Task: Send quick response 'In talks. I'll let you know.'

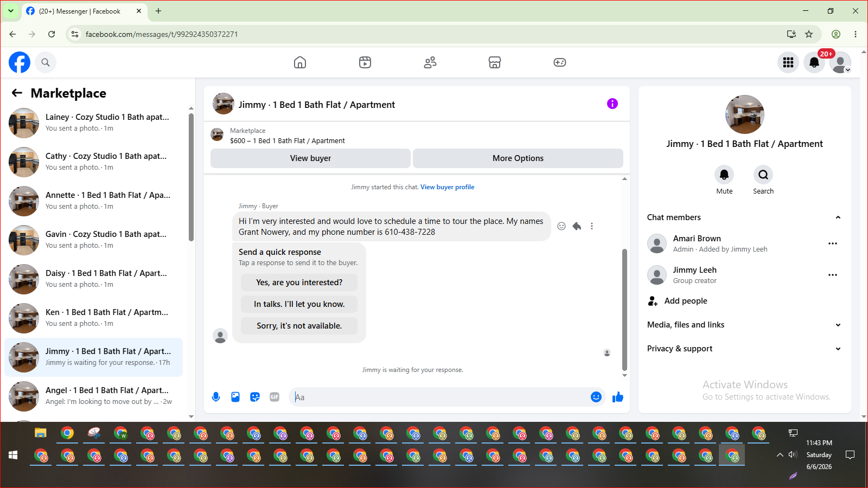Action: (299, 304)
